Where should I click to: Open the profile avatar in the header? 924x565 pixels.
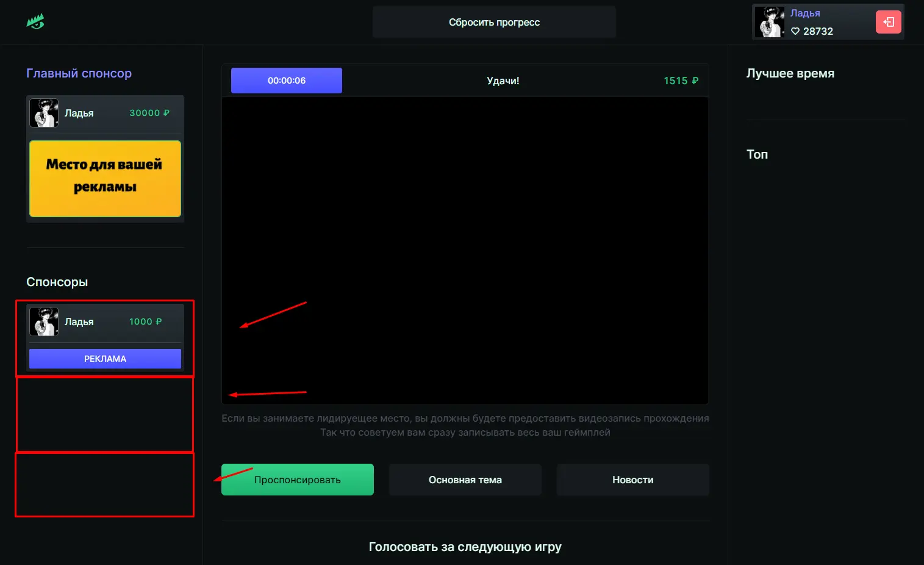[769, 22]
